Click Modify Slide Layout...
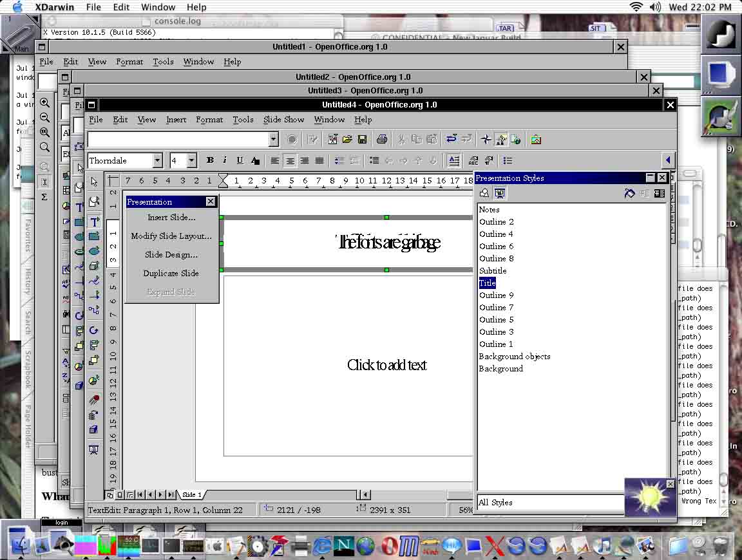The height and width of the screenshot is (560, 742). coord(171,236)
